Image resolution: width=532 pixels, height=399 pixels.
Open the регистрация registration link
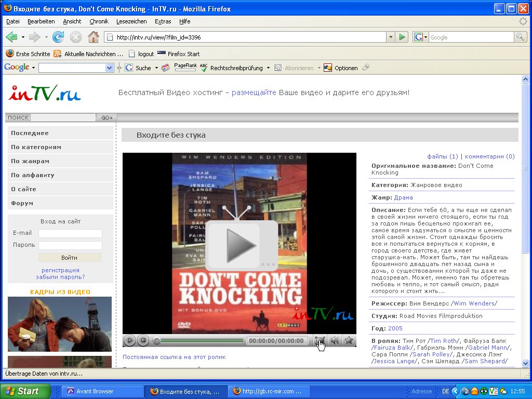[x=60, y=270]
